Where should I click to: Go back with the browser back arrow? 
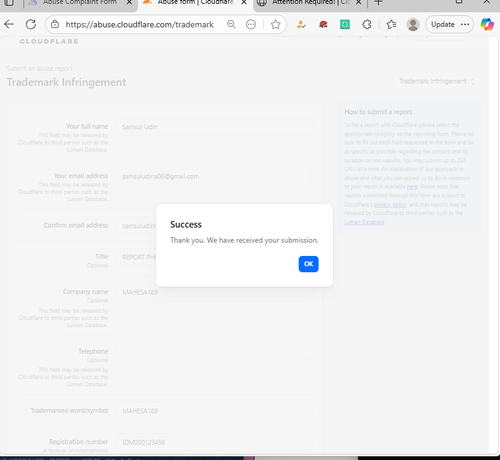point(9,24)
